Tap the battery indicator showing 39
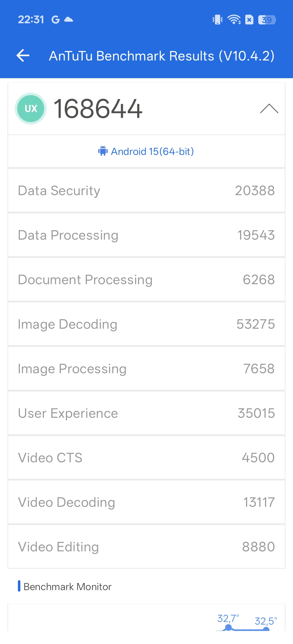293x644 pixels. (267, 20)
